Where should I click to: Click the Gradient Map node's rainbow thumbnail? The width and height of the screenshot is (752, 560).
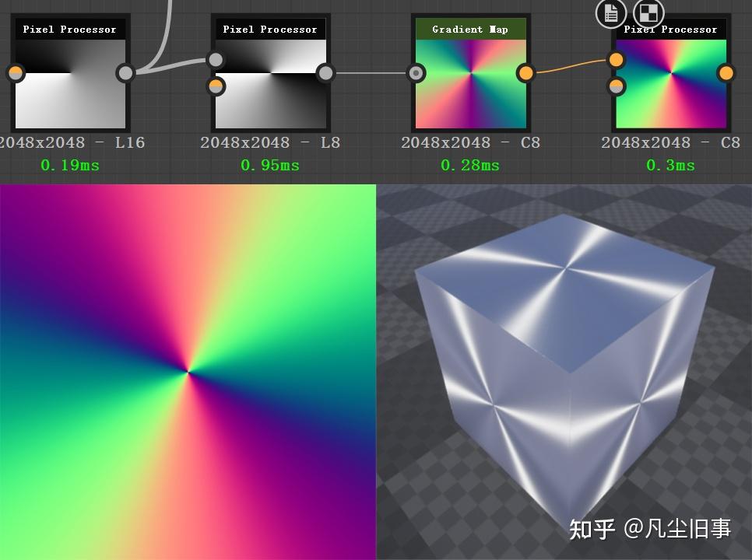471,84
